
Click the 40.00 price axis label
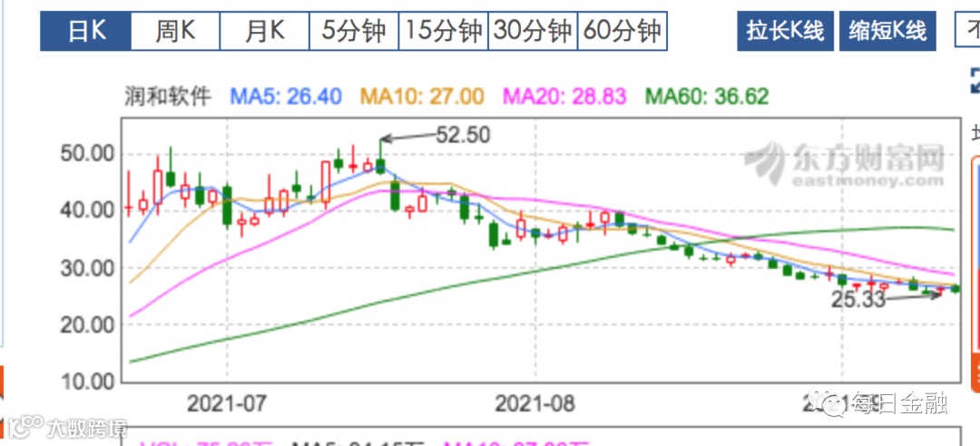[87, 211]
